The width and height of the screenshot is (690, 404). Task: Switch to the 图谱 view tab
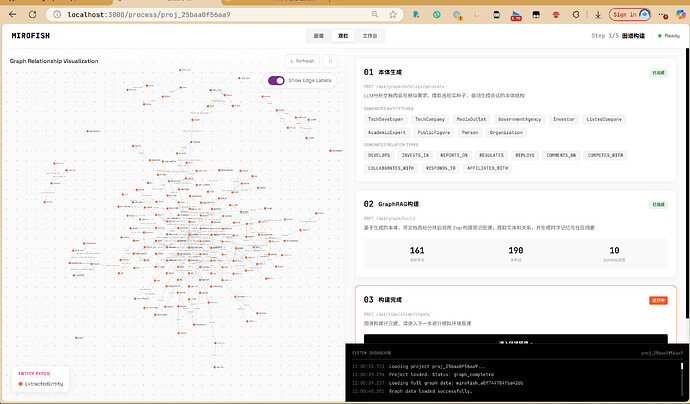[319, 36]
